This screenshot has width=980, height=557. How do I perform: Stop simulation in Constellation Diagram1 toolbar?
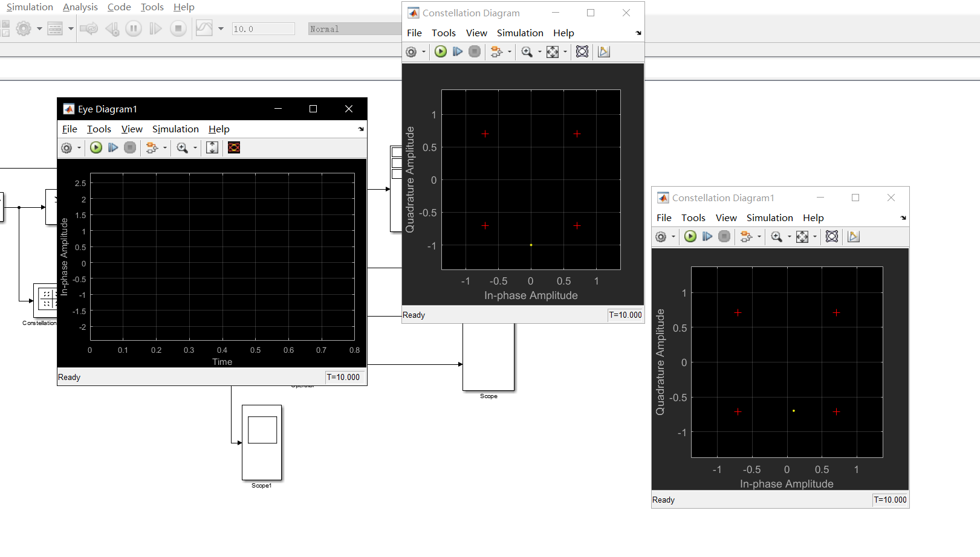[x=724, y=236]
